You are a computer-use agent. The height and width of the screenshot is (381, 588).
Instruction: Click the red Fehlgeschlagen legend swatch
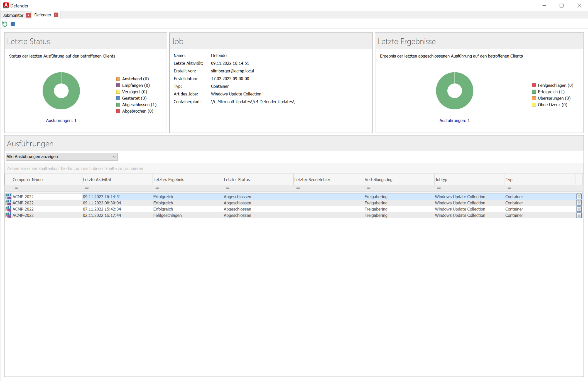[x=534, y=85]
